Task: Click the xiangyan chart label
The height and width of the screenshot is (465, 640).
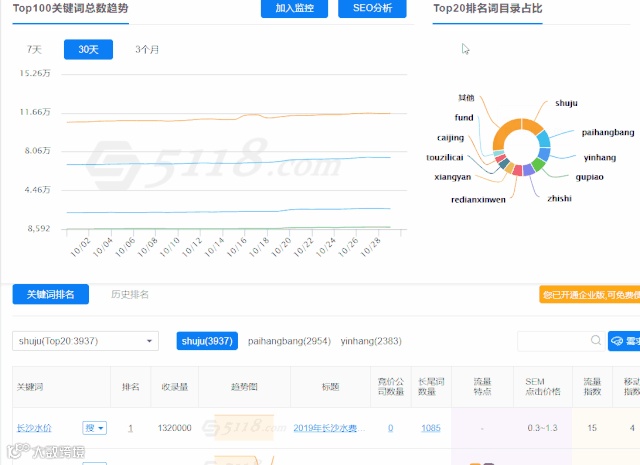Action: [x=453, y=177]
